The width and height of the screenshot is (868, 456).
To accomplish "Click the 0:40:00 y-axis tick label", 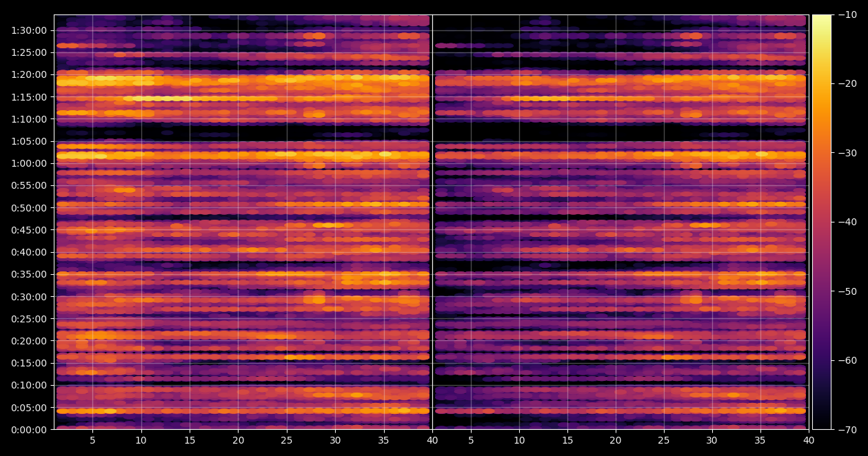I will [29, 252].
